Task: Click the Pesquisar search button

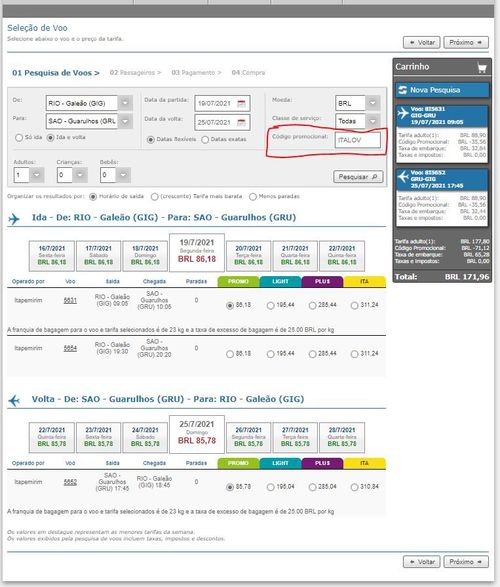Action: tap(358, 177)
